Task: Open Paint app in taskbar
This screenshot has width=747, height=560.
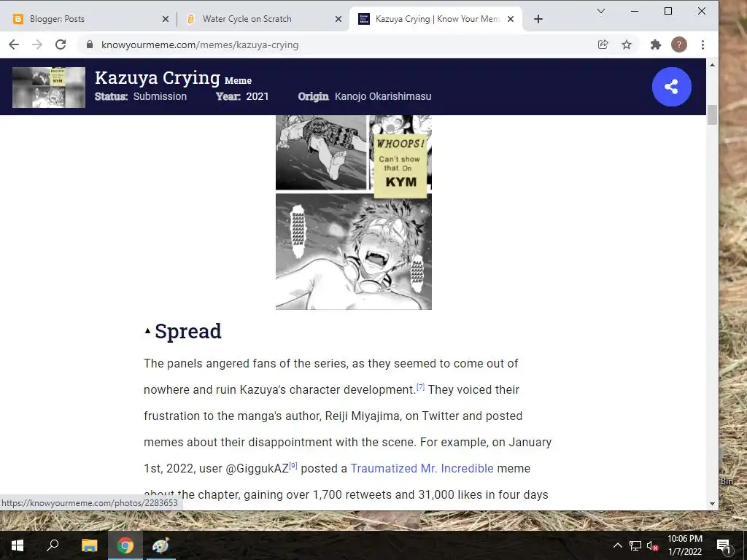Action: tap(160, 545)
